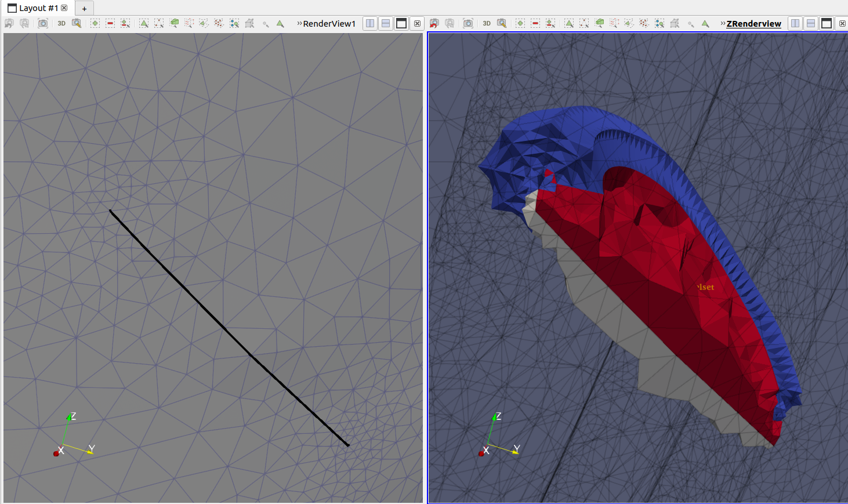Toggle 3D interaction mode in RenderView1
Viewport: 848px width, 504px height.
(61, 23)
